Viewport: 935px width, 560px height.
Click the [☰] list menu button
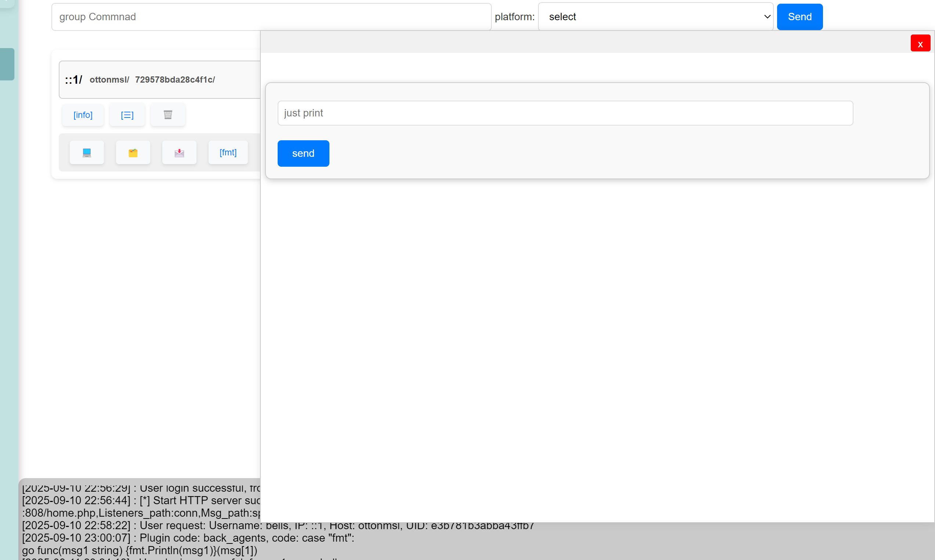pos(127,115)
